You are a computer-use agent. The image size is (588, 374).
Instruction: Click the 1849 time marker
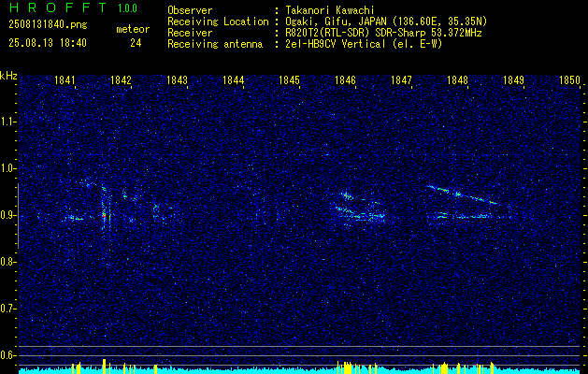click(x=514, y=80)
